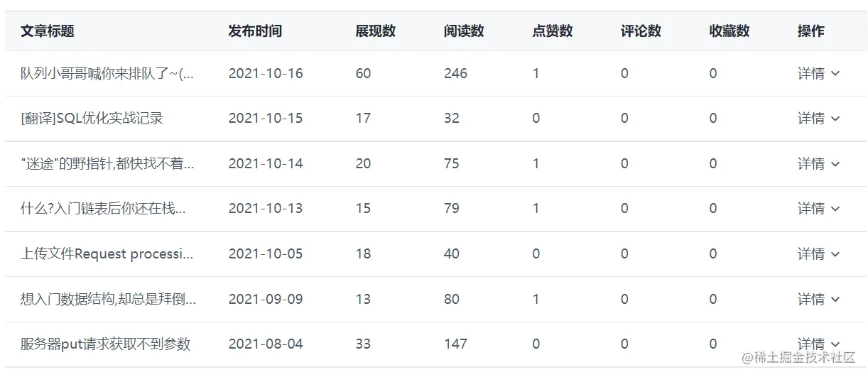Expand 详情 chevron for 入门链表 article row
Screen dimensions: 868x377
835,209
